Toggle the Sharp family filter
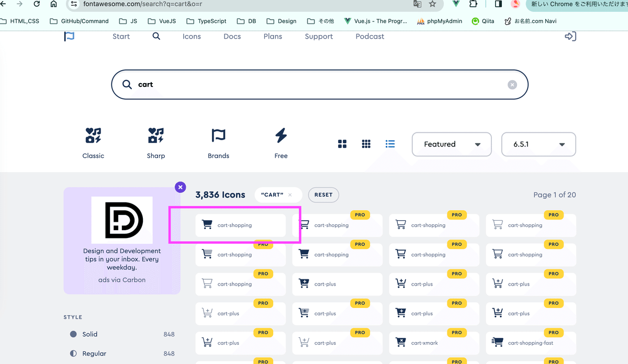Screen dimensions: 628x364 tap(156, 143)
